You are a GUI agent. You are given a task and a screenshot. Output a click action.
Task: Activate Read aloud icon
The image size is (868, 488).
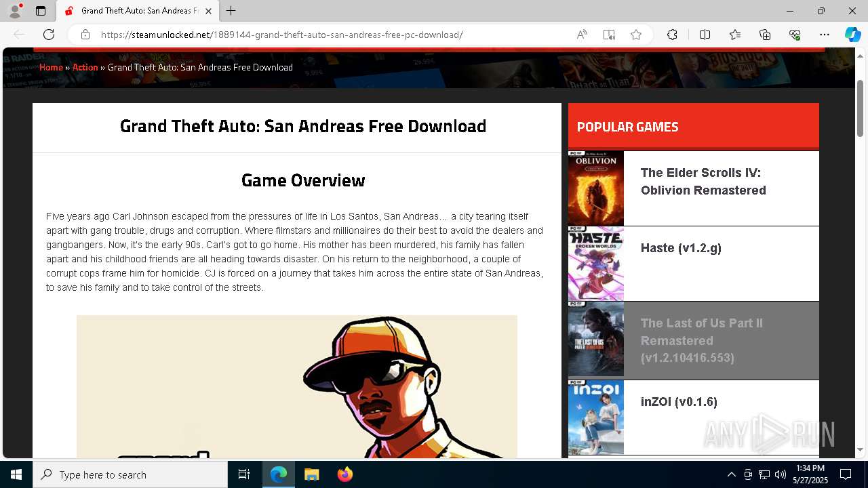pos(582,35)
